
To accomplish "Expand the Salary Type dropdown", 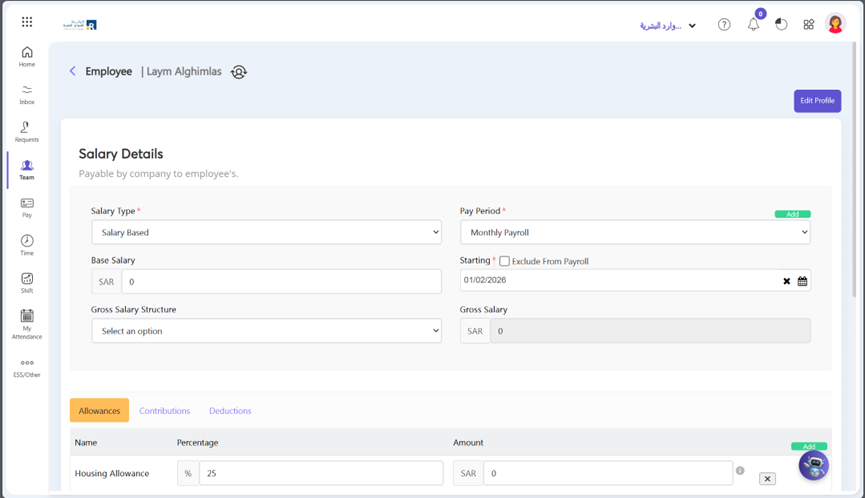I will 266,232.
